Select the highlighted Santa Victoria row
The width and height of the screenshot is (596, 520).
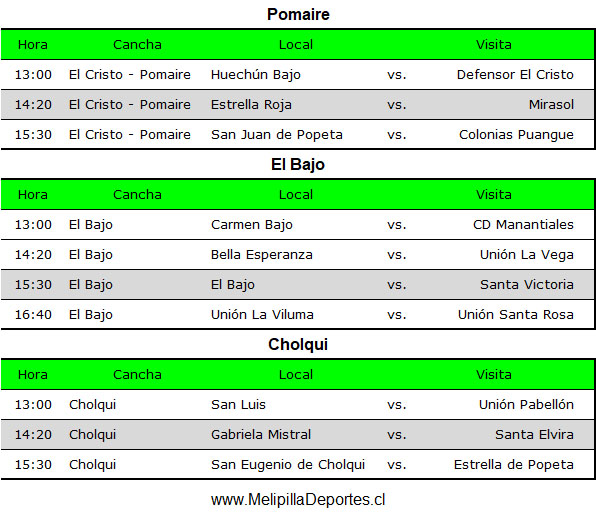click(297, 285)
